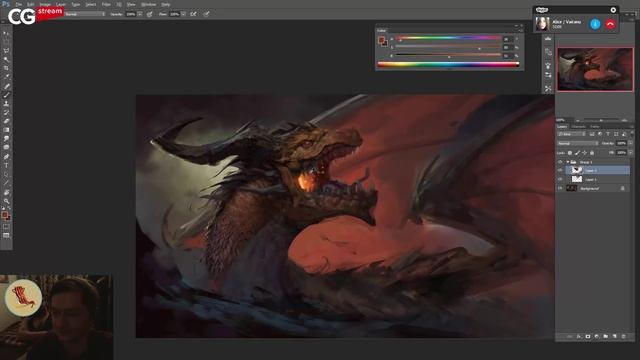The width and height of the screenshot is (640, 360).
Task: Toggle lock image pixels
Action: (x=577, y=153)
